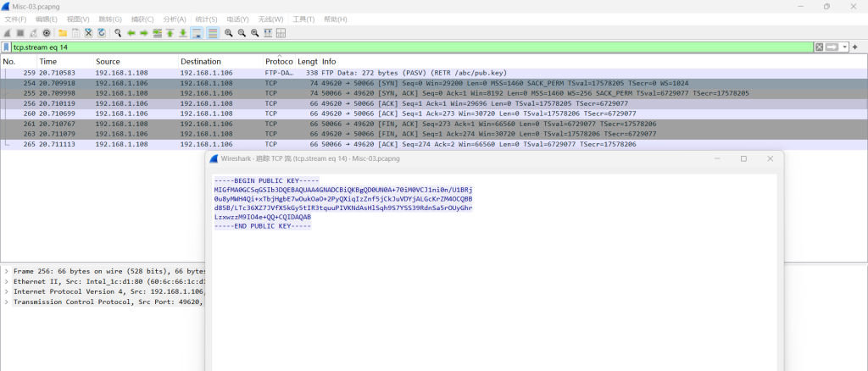Expand the Internet Protocol Version 4 row
The width and height of the screenshot is (868, 371).
coord(7,291)
